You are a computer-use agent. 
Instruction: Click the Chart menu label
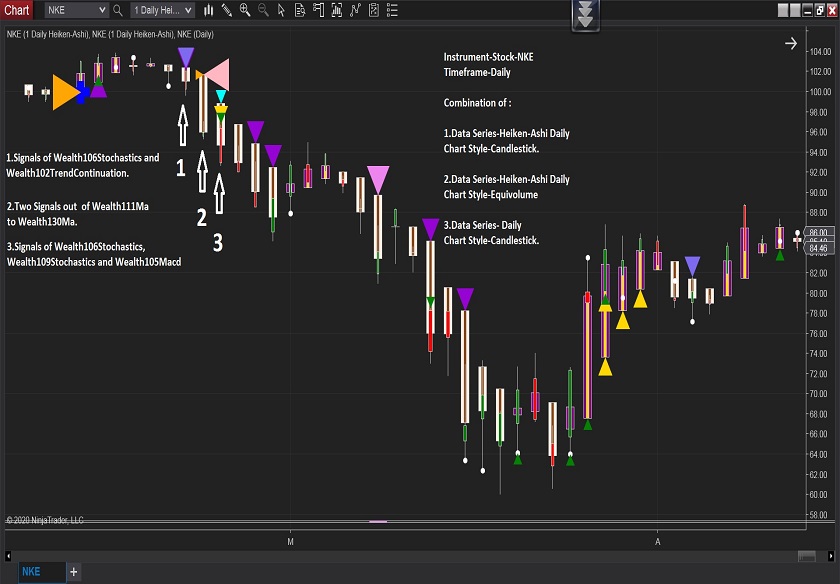(17, 10)
